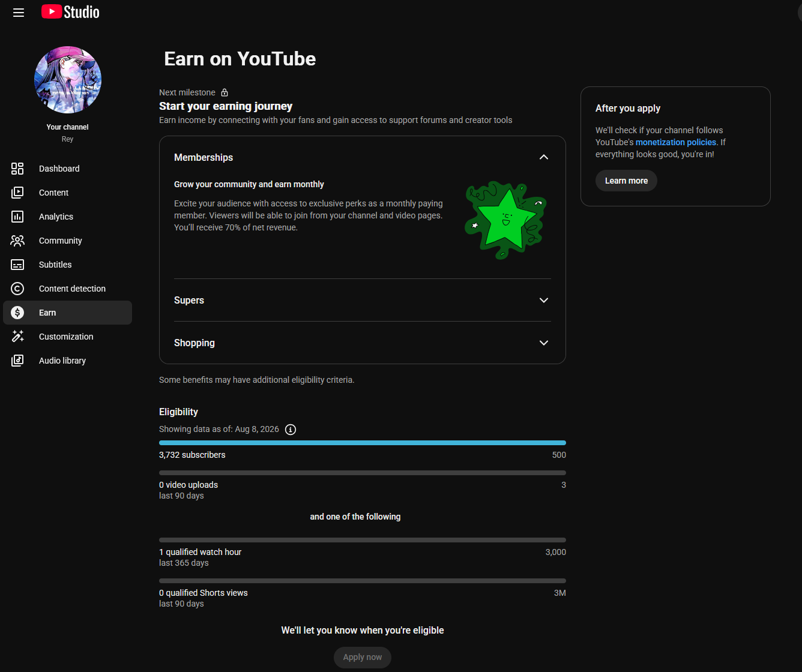802x672 pixels.
Task: Click 'Grow your community and earn monthly'
Action: click(x=249, y=184)
